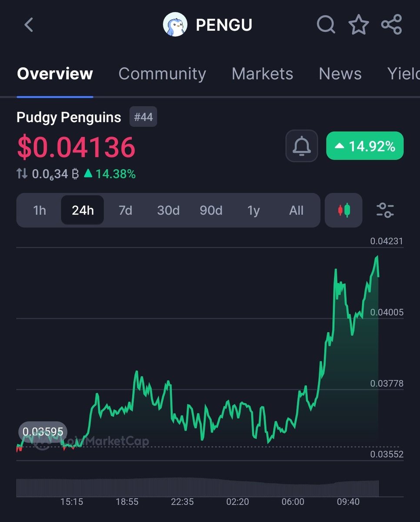Tap the price line's final peak
This screenshot has width=420, height=522.
click(x=377, y=257)
